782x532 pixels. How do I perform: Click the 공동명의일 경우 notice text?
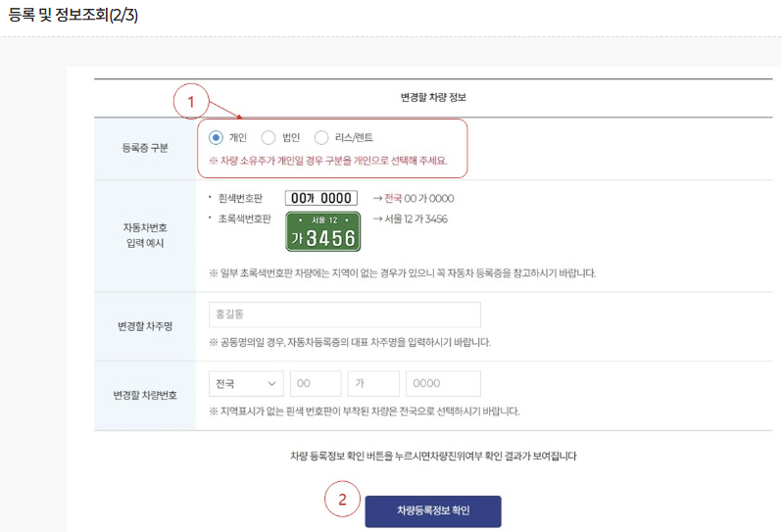[x=350, y=342]
